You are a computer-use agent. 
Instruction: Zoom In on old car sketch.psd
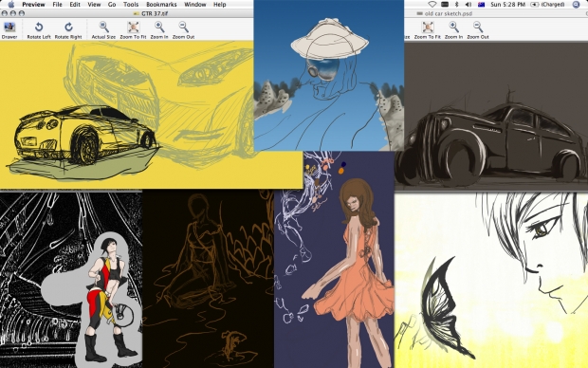click(x=453, y=30)
